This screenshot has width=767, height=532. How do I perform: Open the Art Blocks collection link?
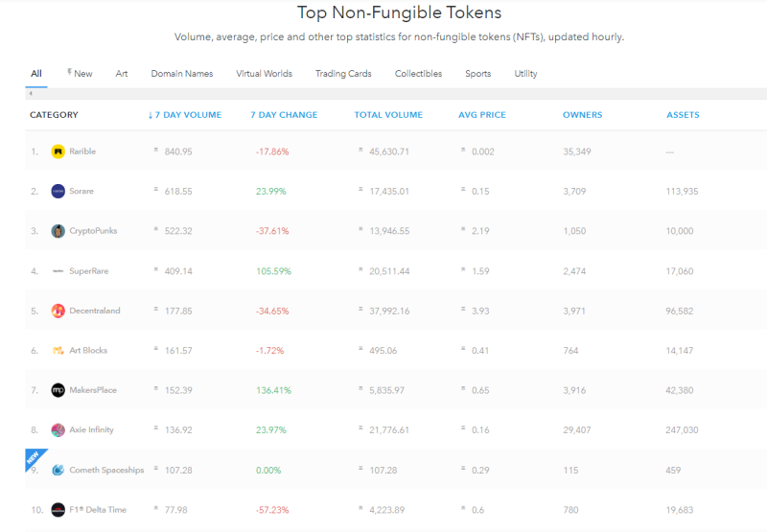click(x=88, y=351)
